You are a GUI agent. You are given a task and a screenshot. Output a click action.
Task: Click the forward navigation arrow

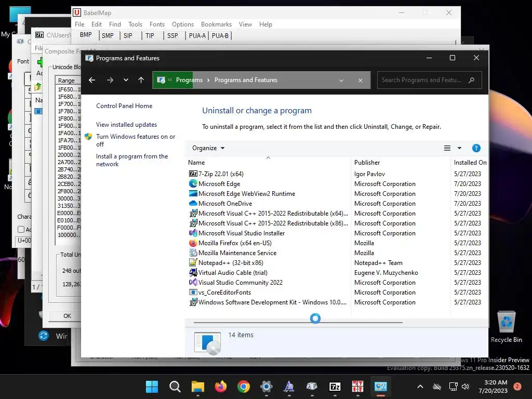coord(110,80)
